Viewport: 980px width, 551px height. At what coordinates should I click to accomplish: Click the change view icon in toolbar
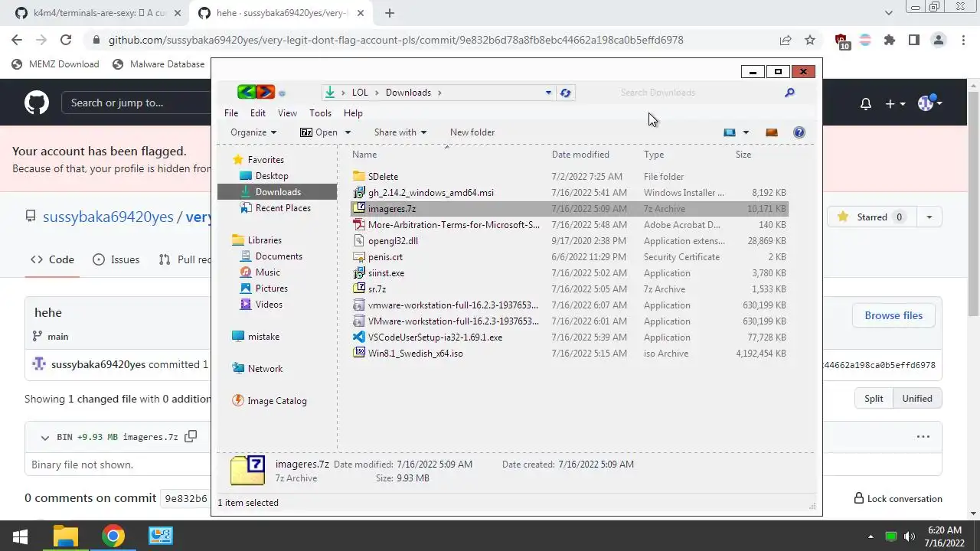point(730,132)
